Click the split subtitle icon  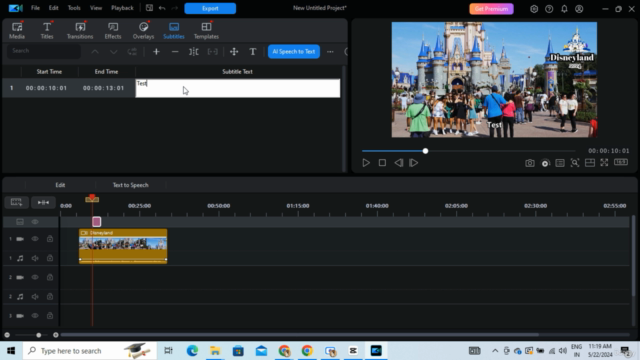(194, 52)
